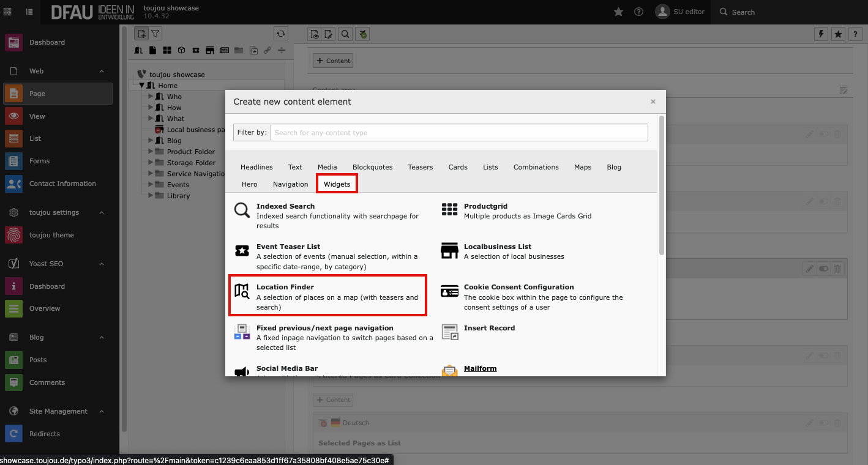Switch to the Teasers tab
The width and height of the screenshot is (868, 465).
[421, 167]
